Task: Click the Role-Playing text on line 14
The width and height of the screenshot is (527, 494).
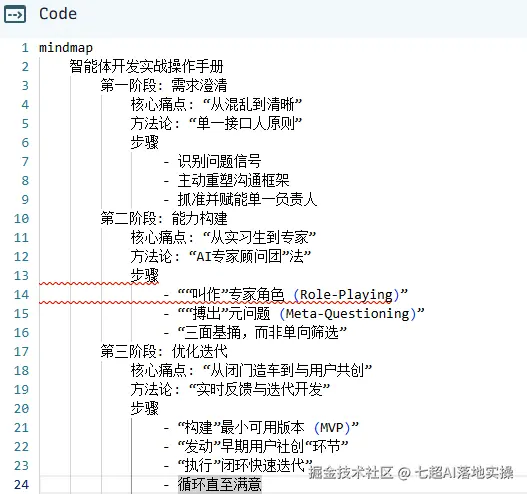Action: [346, 295]
